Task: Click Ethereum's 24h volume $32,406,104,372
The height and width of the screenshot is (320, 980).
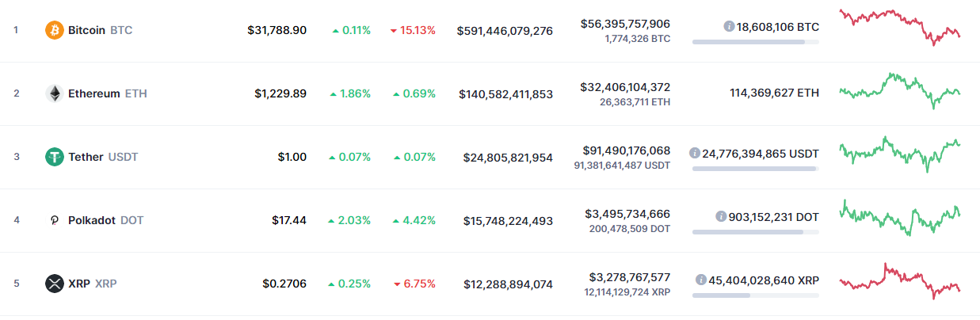Action: click(x=626, y=87)
